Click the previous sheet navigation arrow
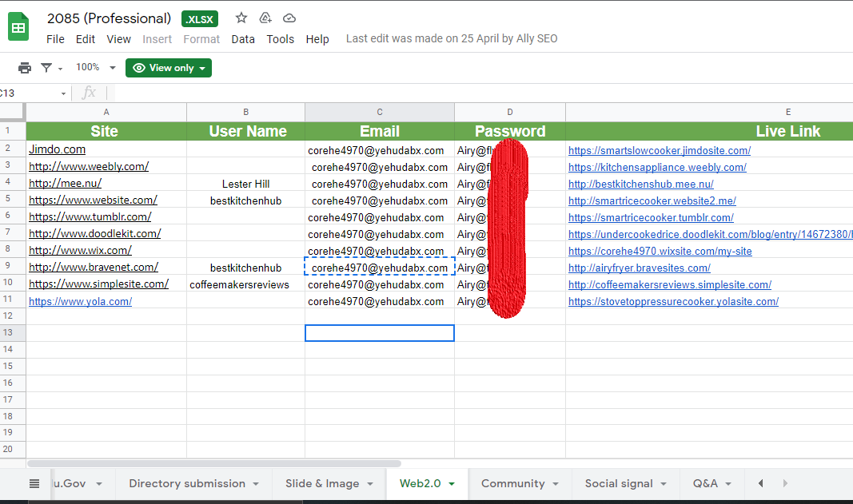853x504 pixels. pos(759,483)
